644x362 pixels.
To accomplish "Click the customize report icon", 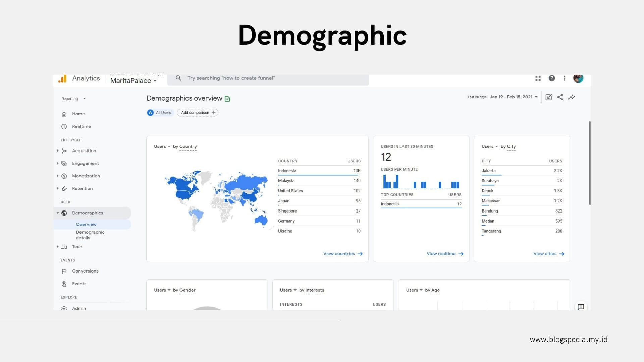I will pos(549,97).
